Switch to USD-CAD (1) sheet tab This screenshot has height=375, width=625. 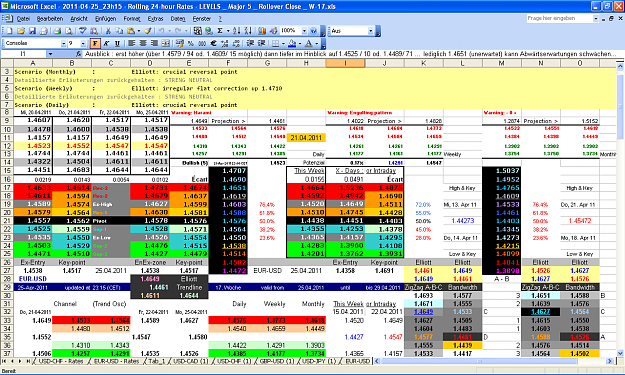(x=191, y=361)
